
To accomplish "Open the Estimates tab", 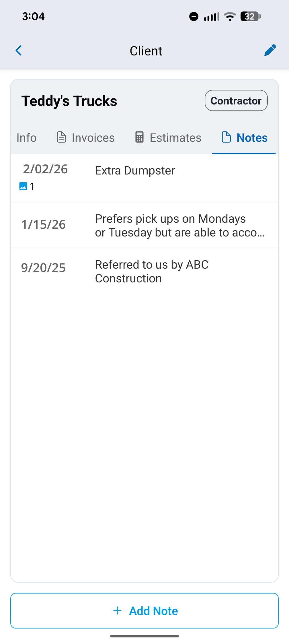I will [168, 138].
